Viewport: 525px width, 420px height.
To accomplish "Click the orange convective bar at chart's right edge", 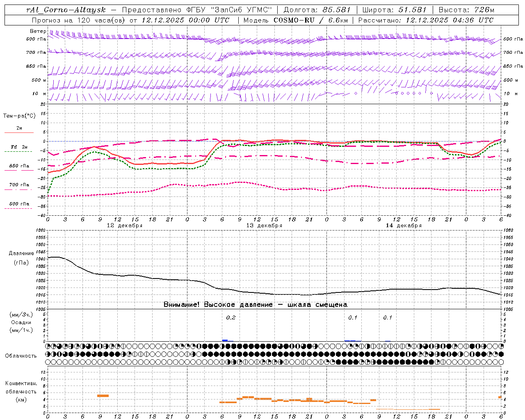I will 500,397.
